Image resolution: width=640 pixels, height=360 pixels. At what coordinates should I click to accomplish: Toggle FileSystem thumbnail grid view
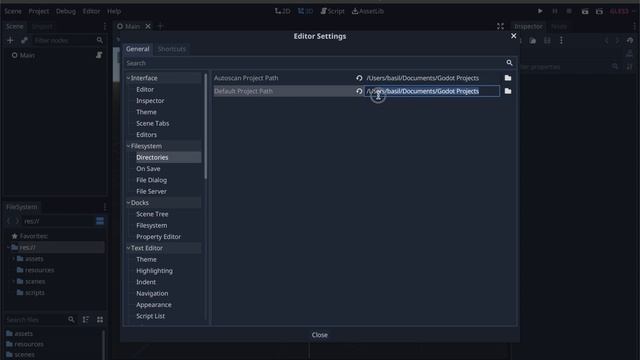[x=100, y=320]
